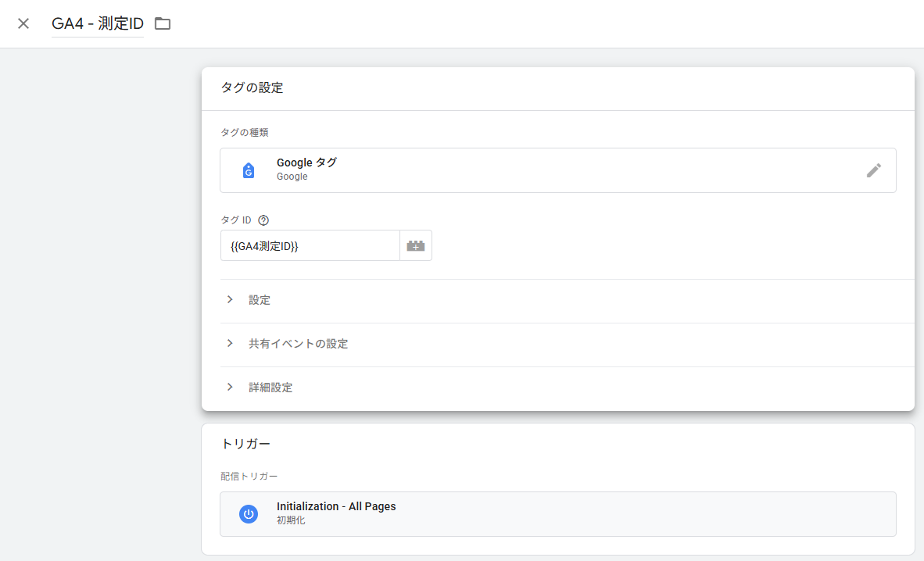Expand the 詳細設定 chevron arrow
The image size is (924, 561).
point(230,388)
